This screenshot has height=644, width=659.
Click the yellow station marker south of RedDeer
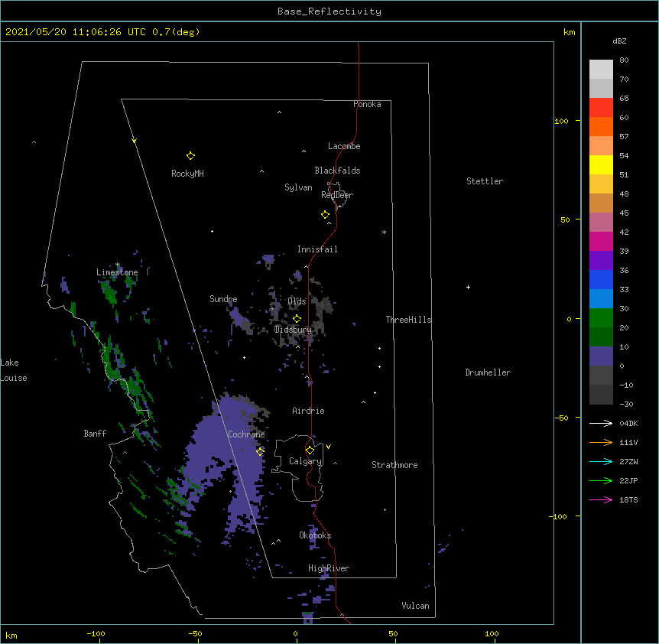[x=326, y=215]
